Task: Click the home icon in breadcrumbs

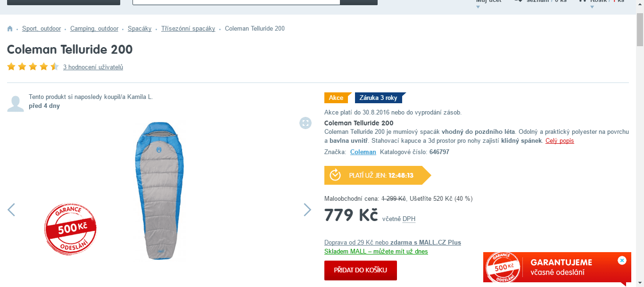Action: [10, 29]
